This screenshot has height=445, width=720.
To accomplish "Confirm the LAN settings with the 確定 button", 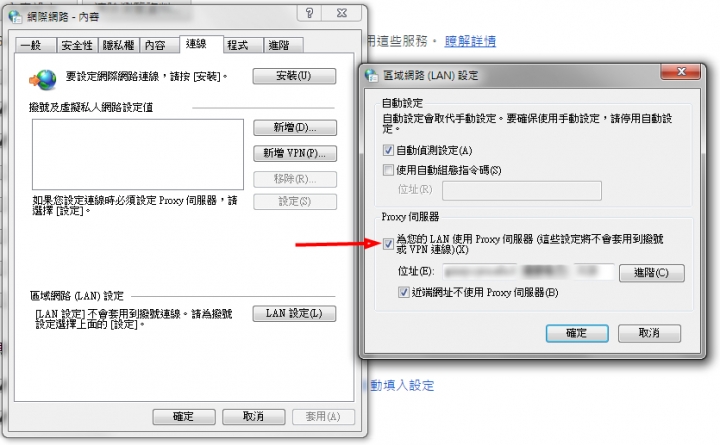I will (577, 333).
